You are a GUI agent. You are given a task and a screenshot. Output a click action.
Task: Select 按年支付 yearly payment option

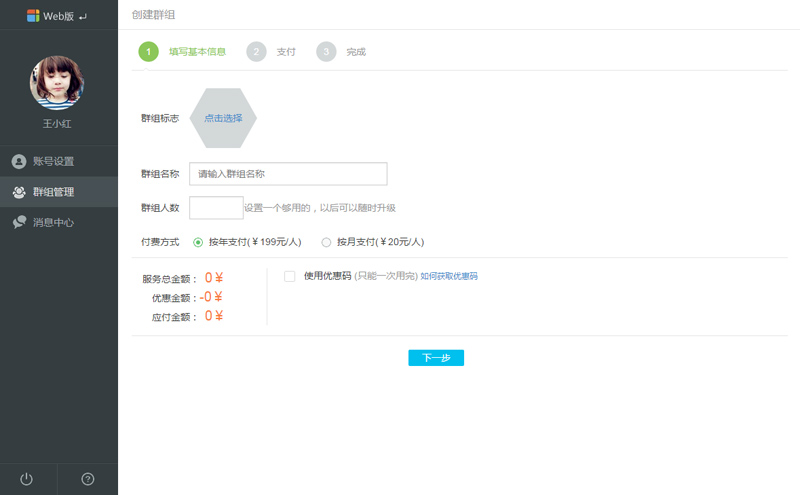tap(198, 242)
